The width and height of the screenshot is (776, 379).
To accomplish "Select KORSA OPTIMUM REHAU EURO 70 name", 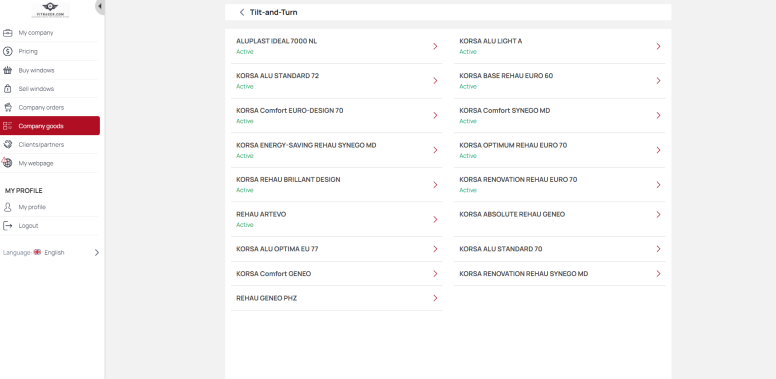I will [513, 145].
